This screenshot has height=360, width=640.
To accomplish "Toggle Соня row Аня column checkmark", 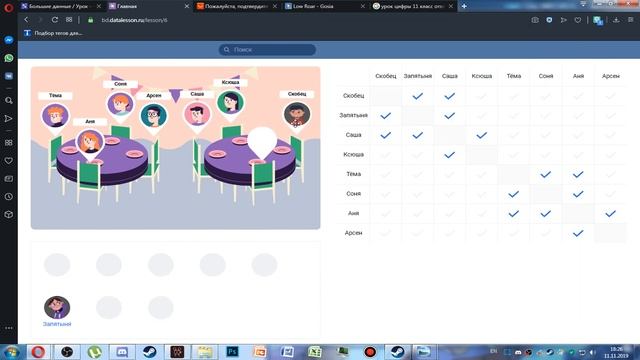I will 578,194.
